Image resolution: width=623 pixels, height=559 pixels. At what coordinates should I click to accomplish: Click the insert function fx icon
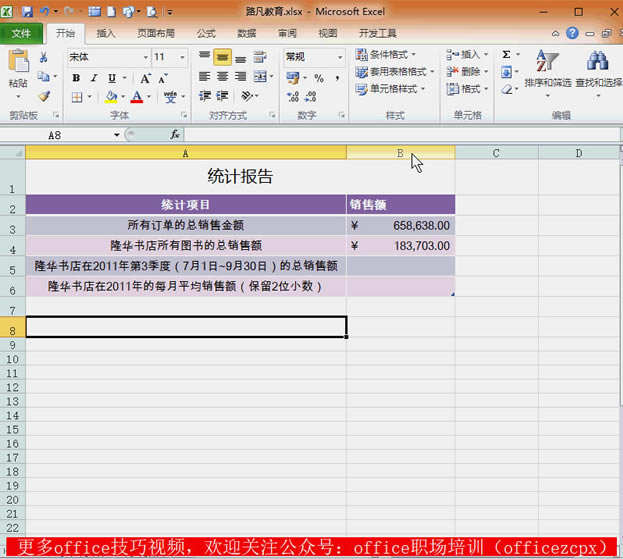(175, 134)
